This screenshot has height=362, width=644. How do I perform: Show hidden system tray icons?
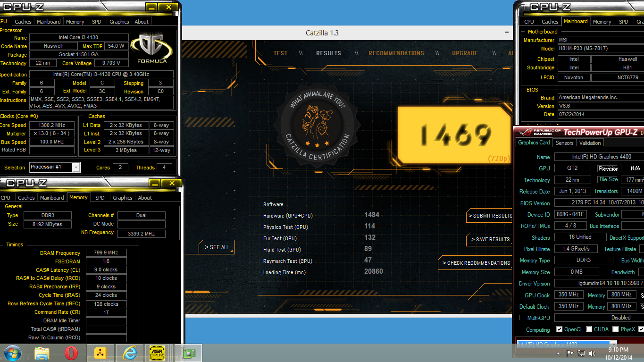(560, 353)
